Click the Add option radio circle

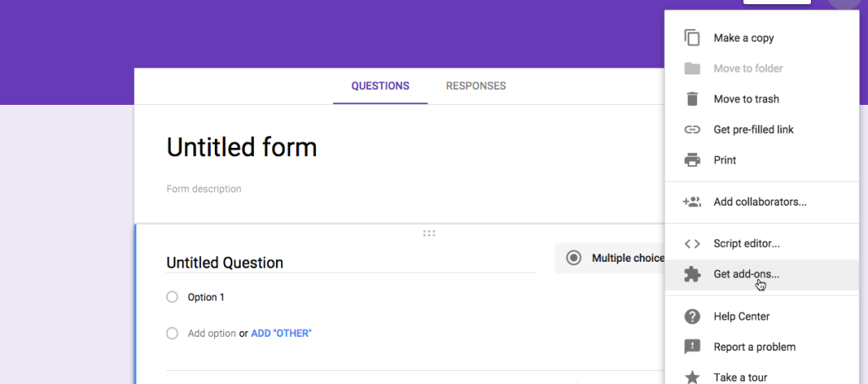click(172, 333)
